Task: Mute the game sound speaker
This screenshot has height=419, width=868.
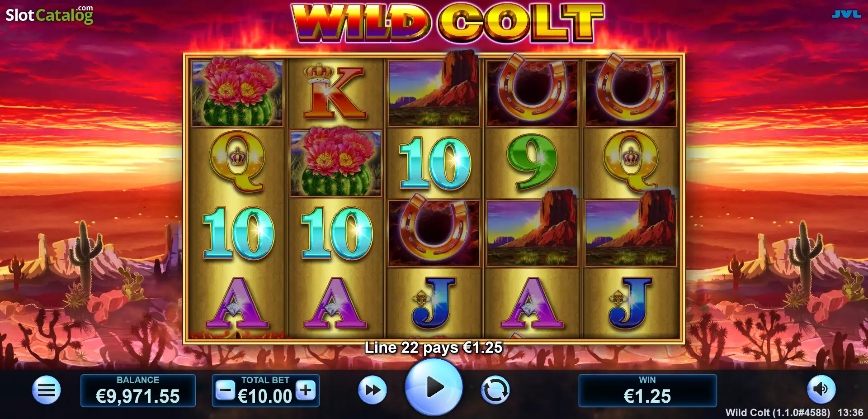Action: click(x=821, y=389)
